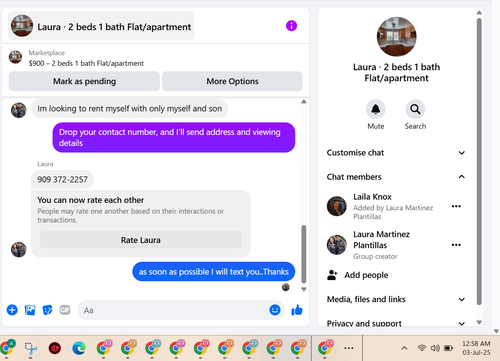The image size is (500, 361).
Task: Mute the chat using the bell icon
Action: (x=376, y=109)
